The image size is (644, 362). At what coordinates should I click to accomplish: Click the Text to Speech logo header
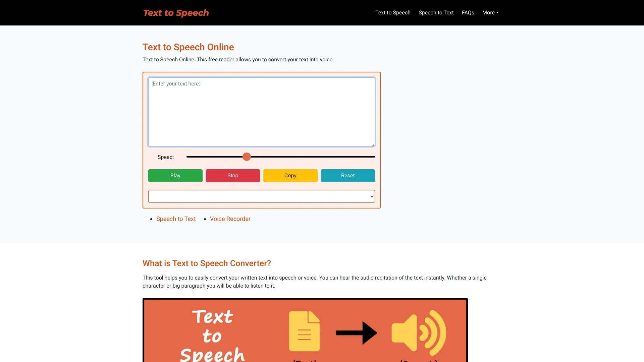[x=176, y=12]
